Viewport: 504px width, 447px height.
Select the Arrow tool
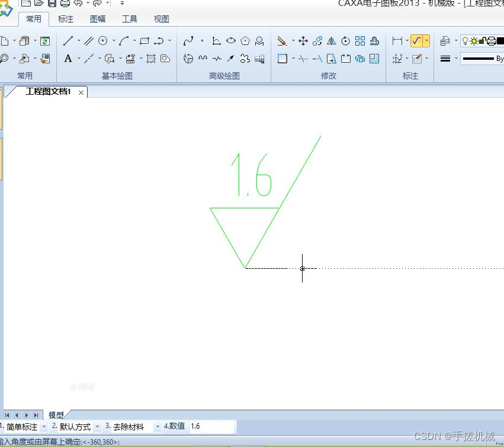tap(231, 59)
